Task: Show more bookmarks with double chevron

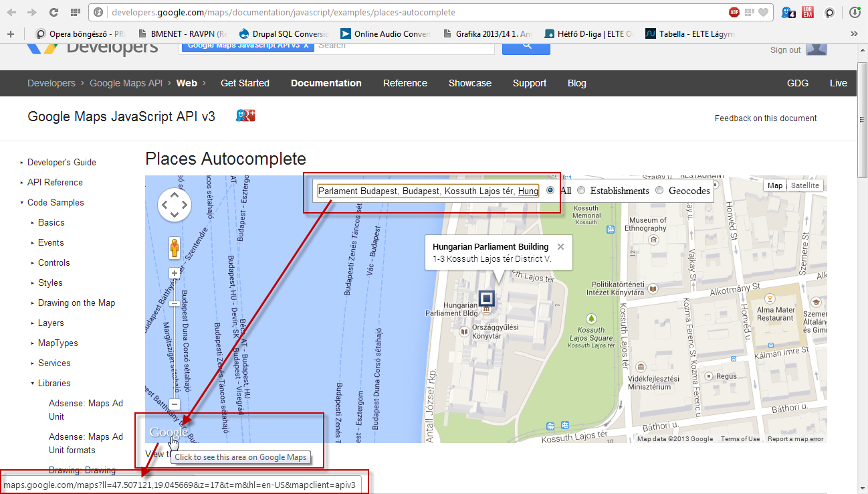Action: click(854, 33)
